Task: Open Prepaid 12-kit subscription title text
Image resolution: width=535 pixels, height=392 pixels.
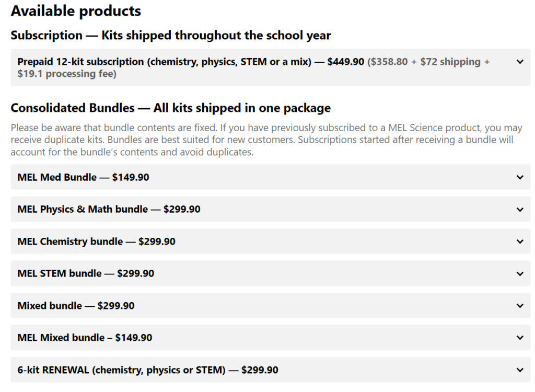Action: (x=164, y=62)
